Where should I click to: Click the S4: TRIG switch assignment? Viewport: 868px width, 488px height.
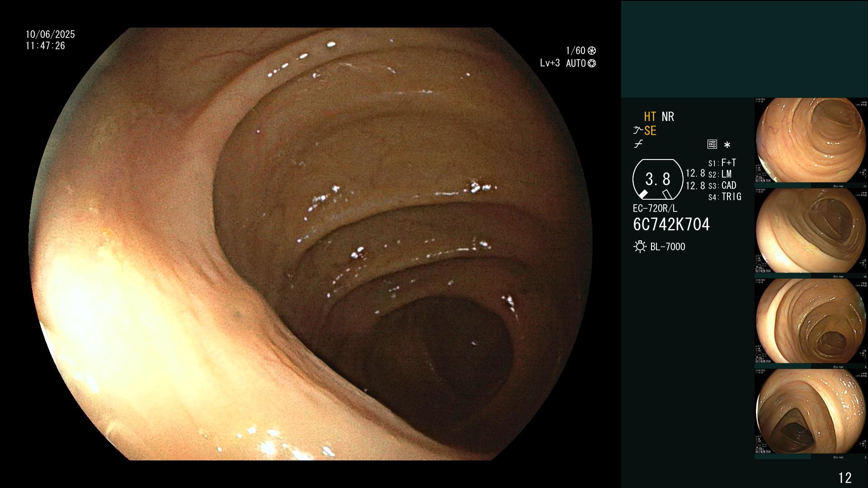(x=725, y=197)
